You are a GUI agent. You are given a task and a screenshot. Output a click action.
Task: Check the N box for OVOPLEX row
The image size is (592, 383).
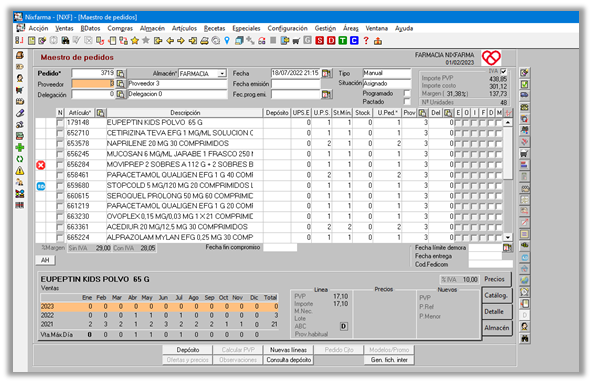pyautogui.click(x=60, y=217)
